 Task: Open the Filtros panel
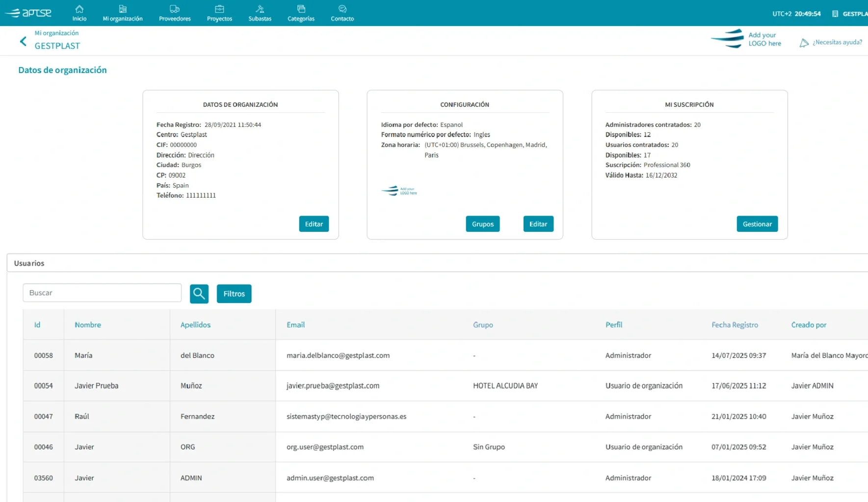[234, 293]
